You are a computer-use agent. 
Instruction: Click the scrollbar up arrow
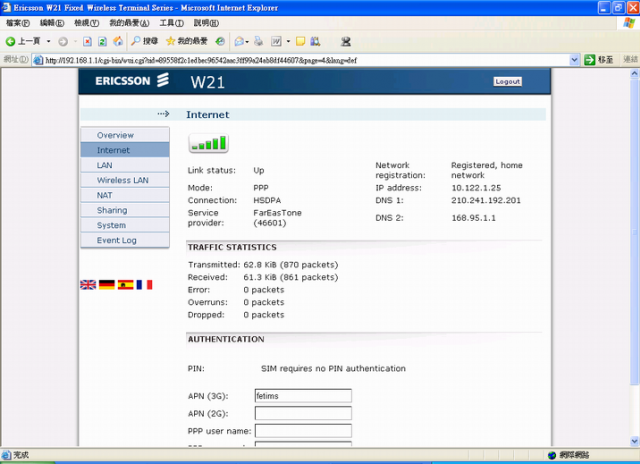coord(634,73)
